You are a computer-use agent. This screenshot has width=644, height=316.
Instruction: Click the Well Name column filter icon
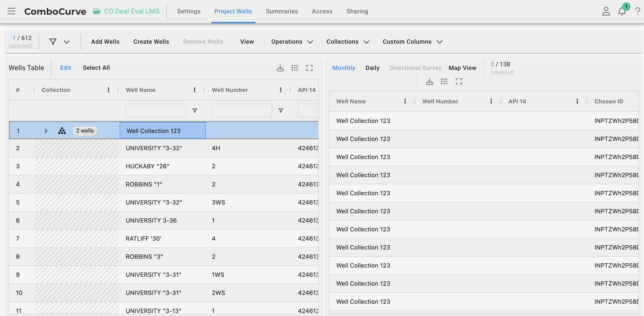click(195, 110)
